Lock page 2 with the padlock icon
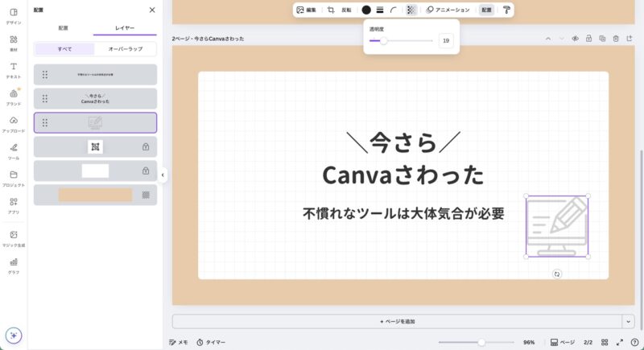The height and width of the screenshot is (350, 644). (x=588, y=39)
